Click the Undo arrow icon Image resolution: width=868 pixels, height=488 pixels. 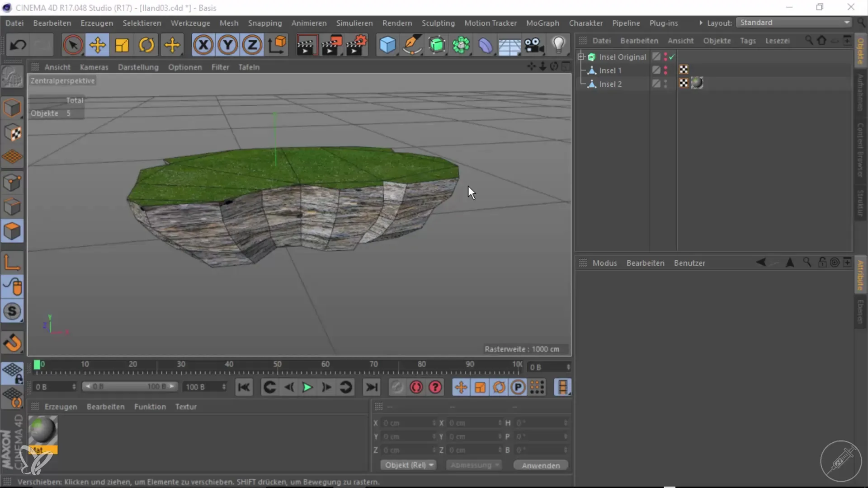(x=18, y=45)
